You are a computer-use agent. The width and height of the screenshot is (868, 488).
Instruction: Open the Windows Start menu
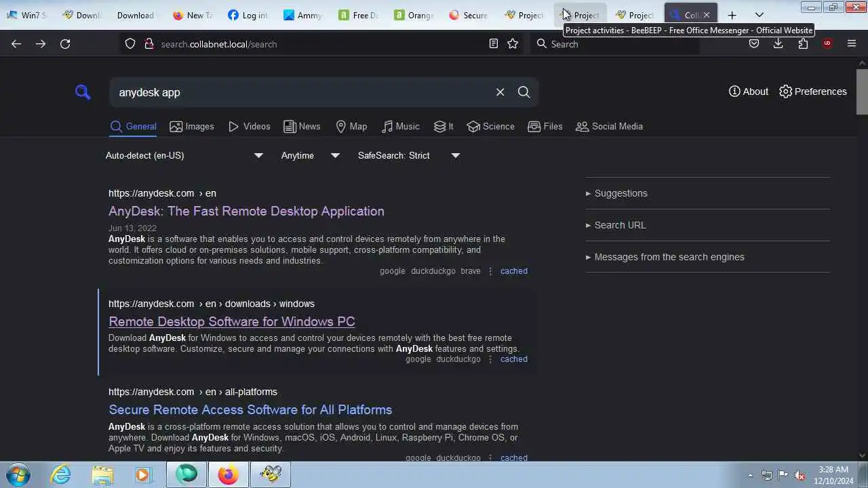point(18,474)
